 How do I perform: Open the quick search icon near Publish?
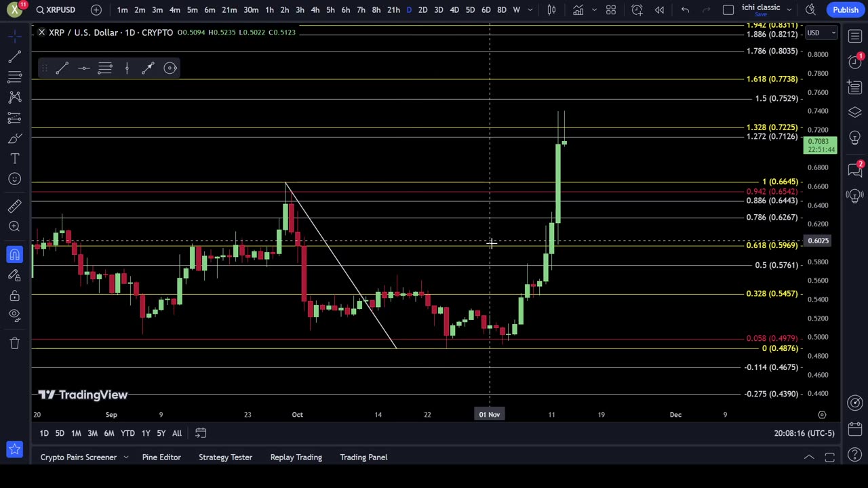[811, 9]
